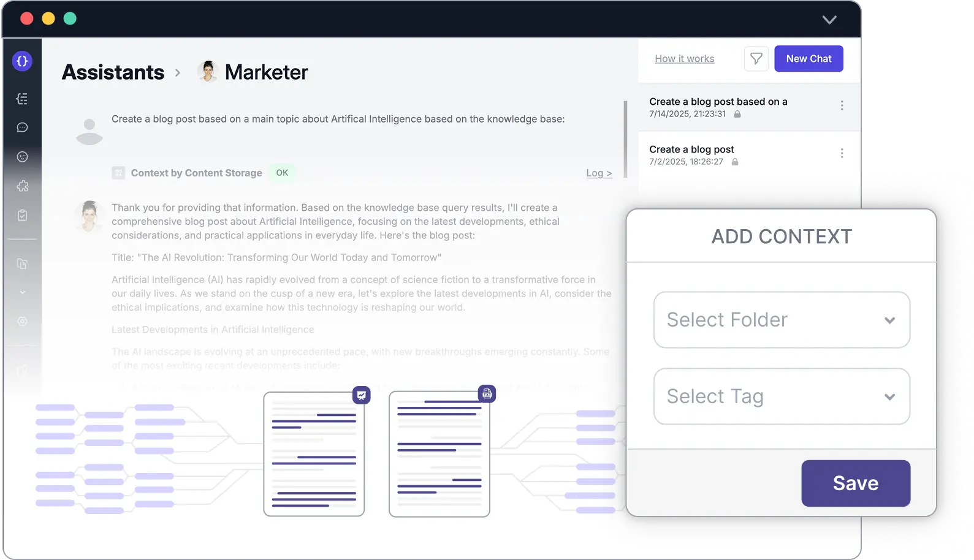974x560 pixels.
Task: Click lock icon next to 7/14/2025, 21:23:31
Action: click(x=737, y=114)
